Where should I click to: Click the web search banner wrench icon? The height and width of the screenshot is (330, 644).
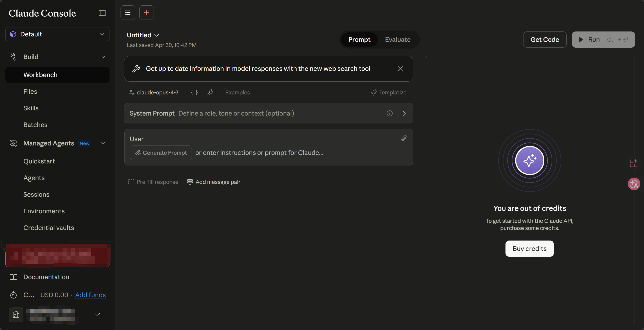[136, 69]
